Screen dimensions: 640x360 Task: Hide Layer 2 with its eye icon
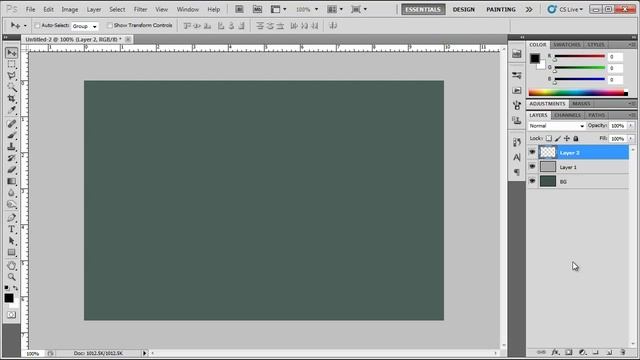coord(532,152)
